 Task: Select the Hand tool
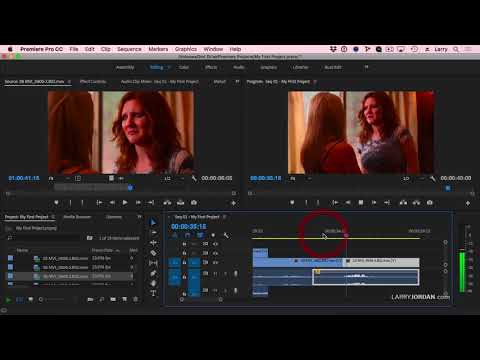tap(153, 283)
